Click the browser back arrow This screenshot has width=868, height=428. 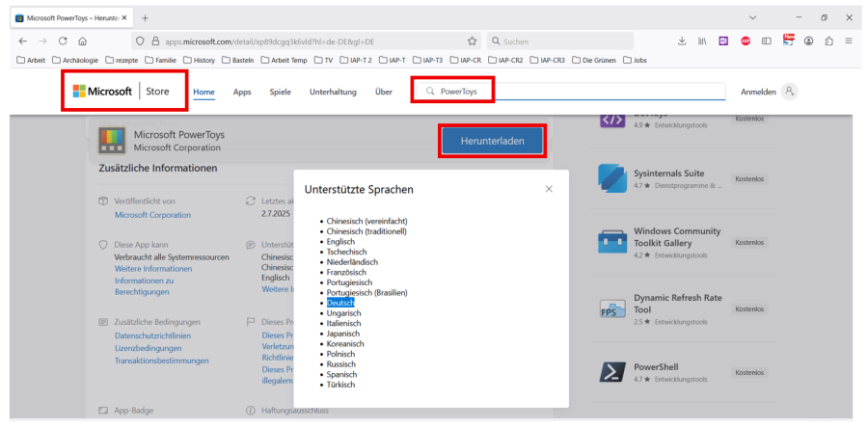tap(23, 40)
